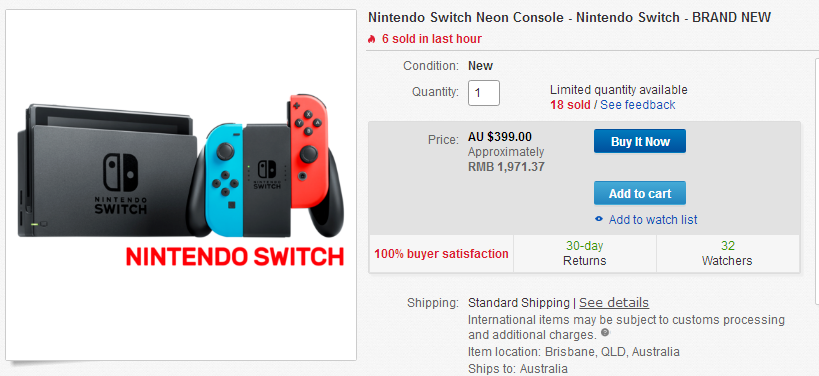Viewport: 819px width, 376px height.
Task: Click the 30-day Returns cell
Action: pos(584,253)
